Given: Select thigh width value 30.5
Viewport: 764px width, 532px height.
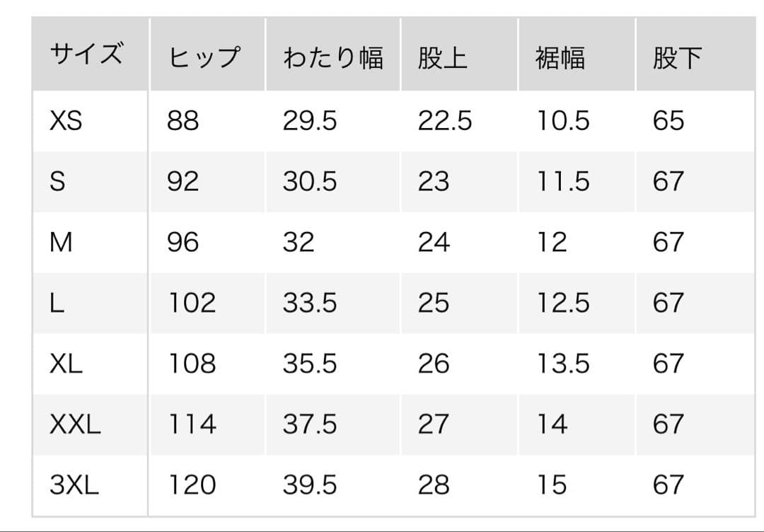Looking at the screenshot, I should point(310,181).
